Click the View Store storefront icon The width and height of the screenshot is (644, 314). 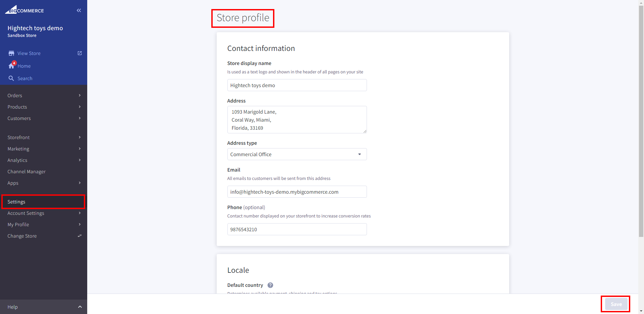11,53
